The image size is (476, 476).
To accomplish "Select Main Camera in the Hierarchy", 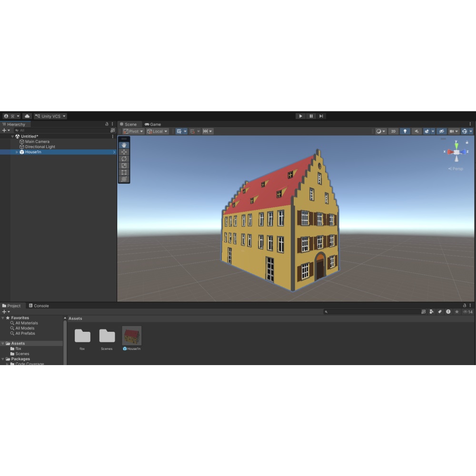I will pos(37,141).
